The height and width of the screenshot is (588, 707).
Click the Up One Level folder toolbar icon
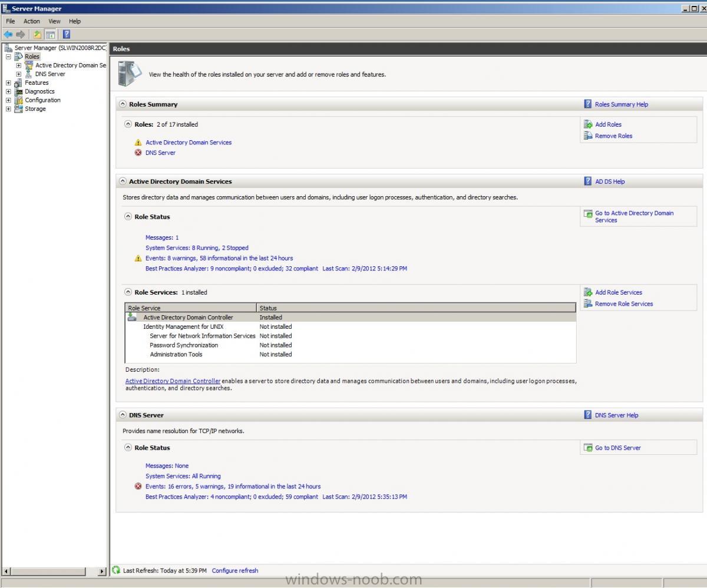38,34
